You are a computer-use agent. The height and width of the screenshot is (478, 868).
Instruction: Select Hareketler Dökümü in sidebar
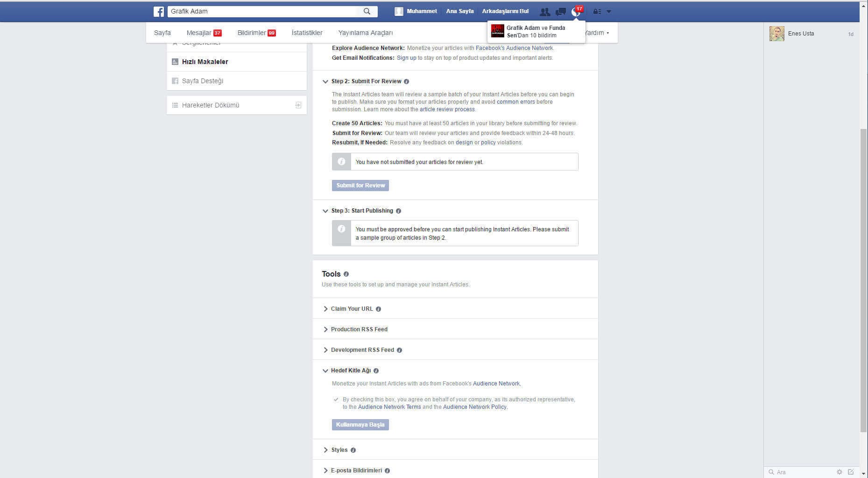(x=237, y=105)
